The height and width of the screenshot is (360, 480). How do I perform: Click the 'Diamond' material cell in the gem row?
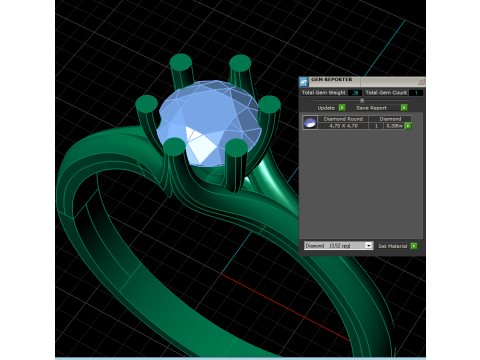(390, 119)
